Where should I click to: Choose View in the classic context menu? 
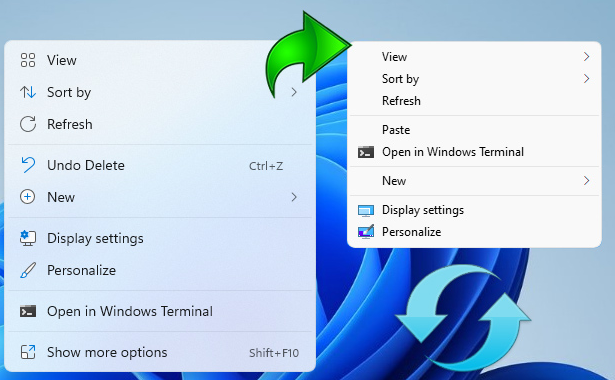pos(474,57)
